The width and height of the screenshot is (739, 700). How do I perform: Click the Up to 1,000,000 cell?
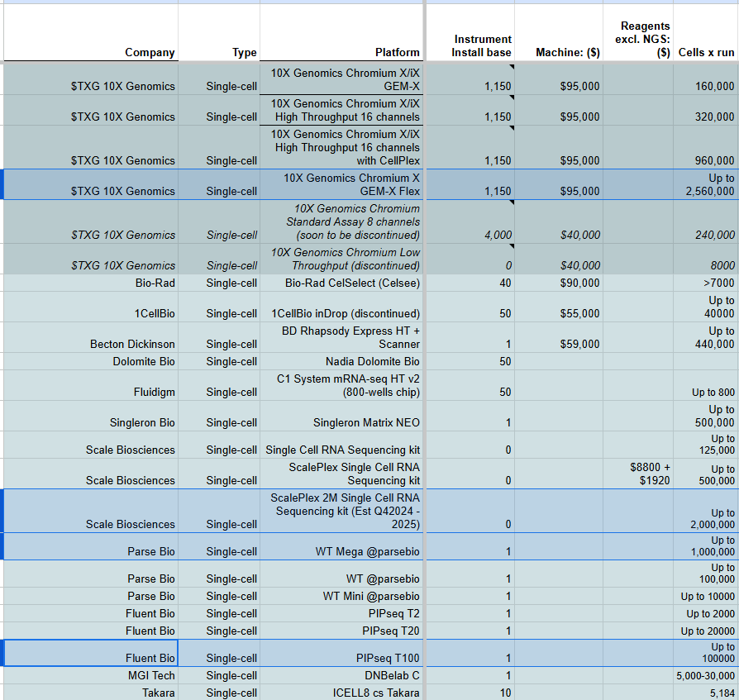click(x=706, y=547)
